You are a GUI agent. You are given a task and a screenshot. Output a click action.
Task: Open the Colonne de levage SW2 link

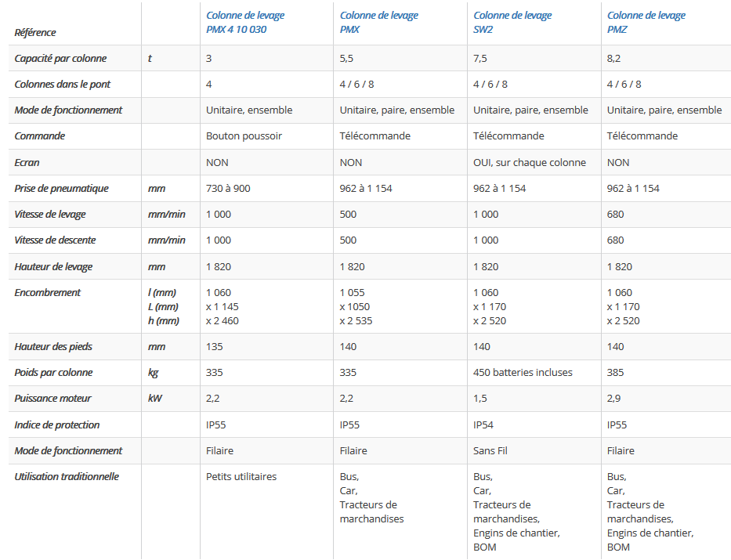[512, 22]
